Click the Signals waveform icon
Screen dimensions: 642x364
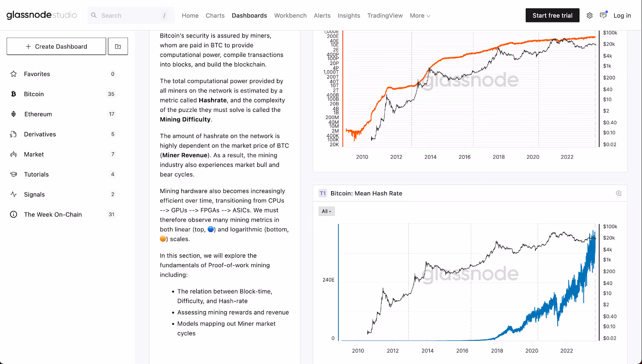tap(13, 194)
